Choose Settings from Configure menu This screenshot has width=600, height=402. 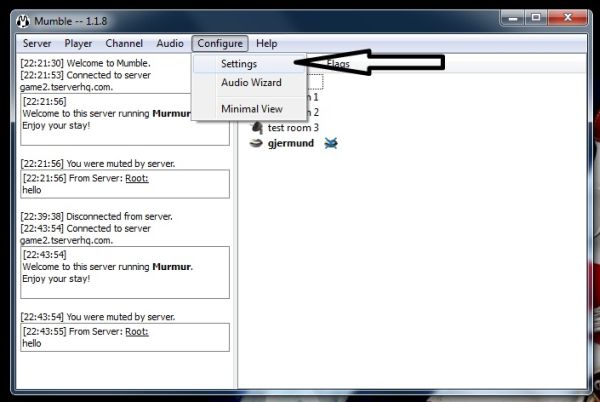pos(249,64)
